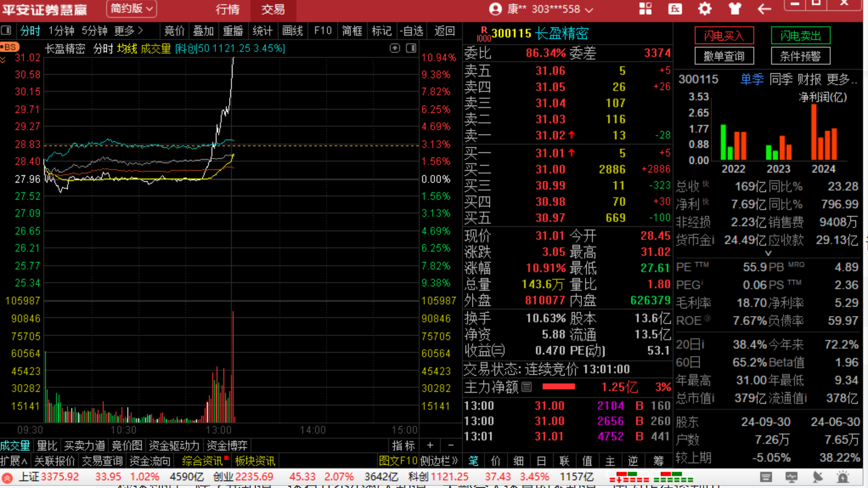
Task: Select 同季 same quarter view
Action: [x=781, y=79]
